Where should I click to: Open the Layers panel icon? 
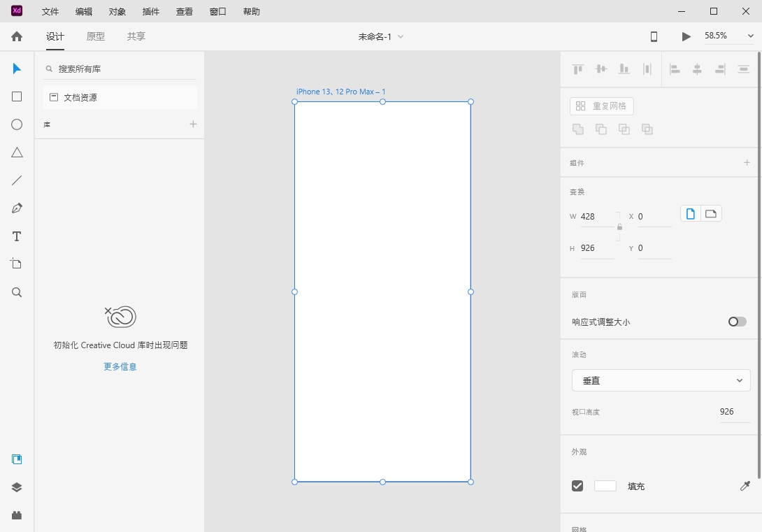(x=17, y=487)
